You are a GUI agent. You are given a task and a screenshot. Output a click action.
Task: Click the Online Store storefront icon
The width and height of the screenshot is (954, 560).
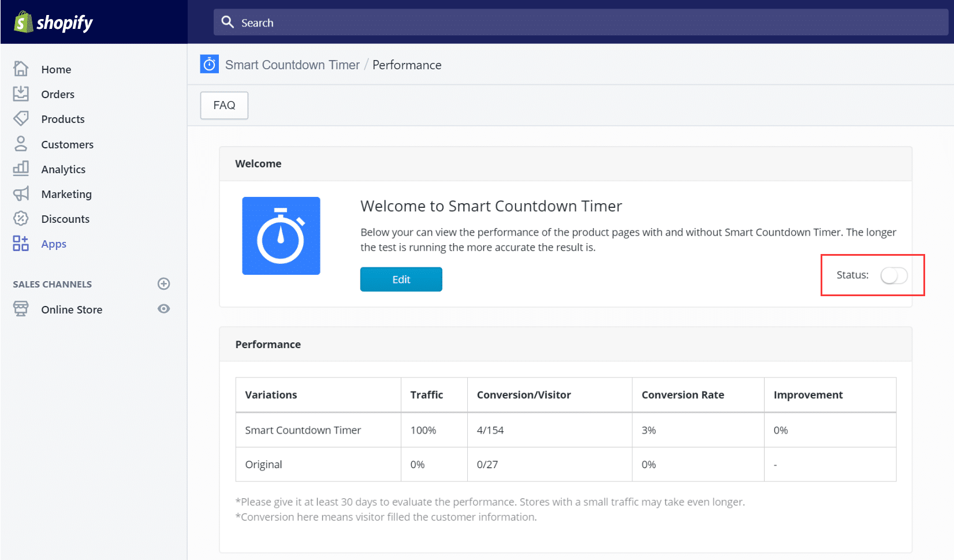pyautogui.click(x=21, y=309)
